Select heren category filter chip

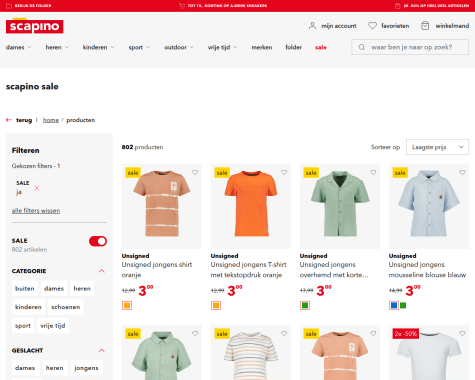(x=82, y=288)
